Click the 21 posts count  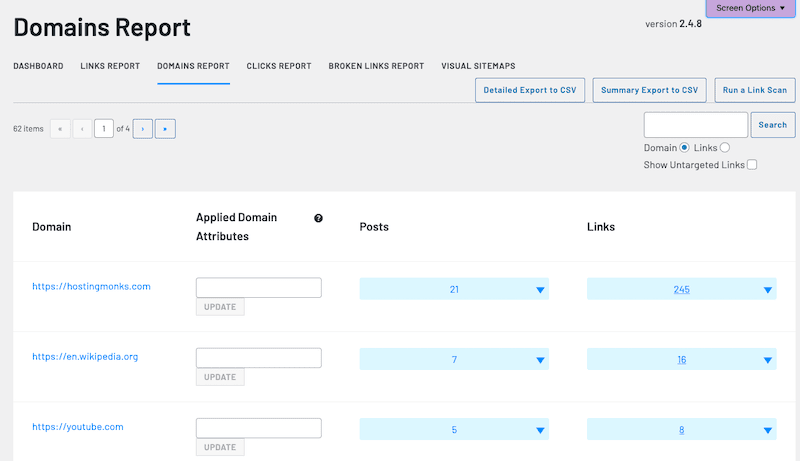pyautogui.click(x=454, y=290)
